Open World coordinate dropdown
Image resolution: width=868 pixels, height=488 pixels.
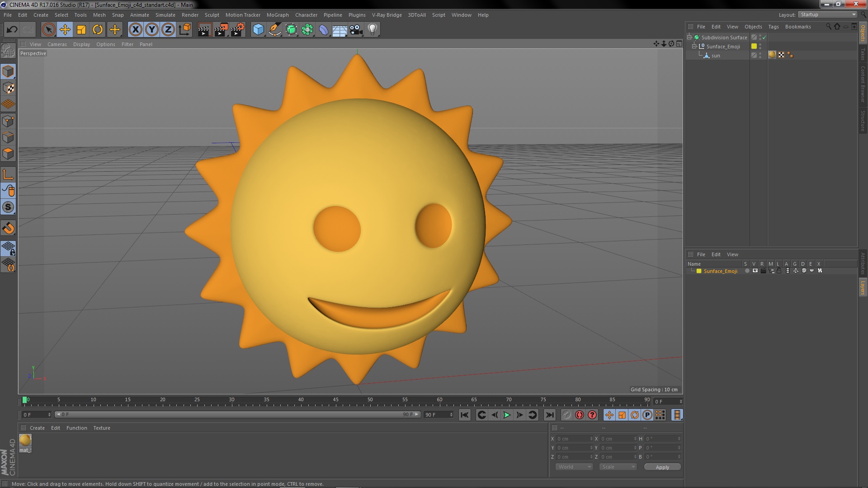[574, 467]
